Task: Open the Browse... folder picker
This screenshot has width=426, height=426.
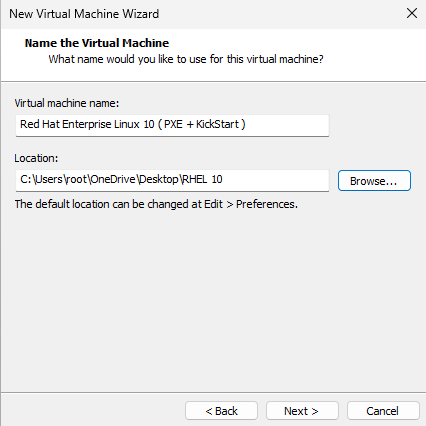Action: point(374,181)
